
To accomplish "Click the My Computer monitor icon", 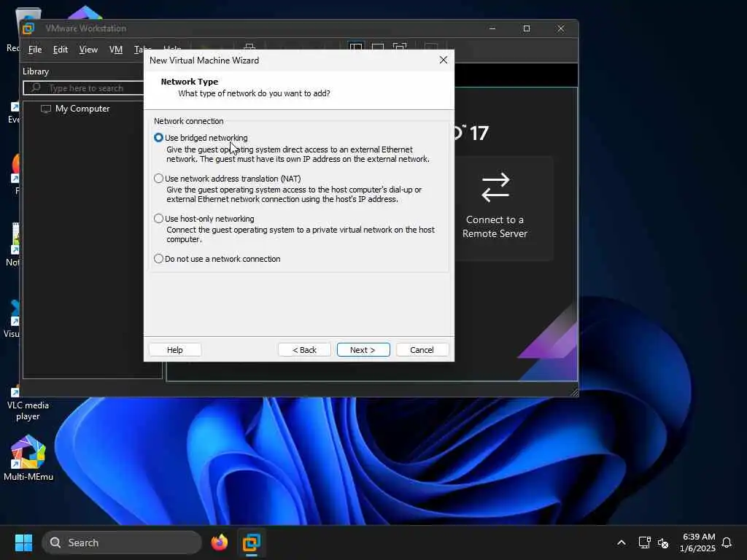I will (x=46, y=109).
